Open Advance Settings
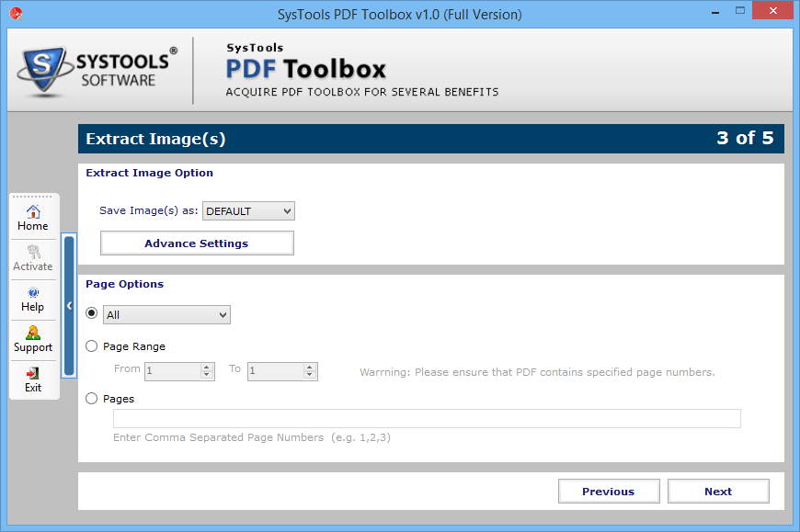 pyautogui.click(x=197, y=243)
